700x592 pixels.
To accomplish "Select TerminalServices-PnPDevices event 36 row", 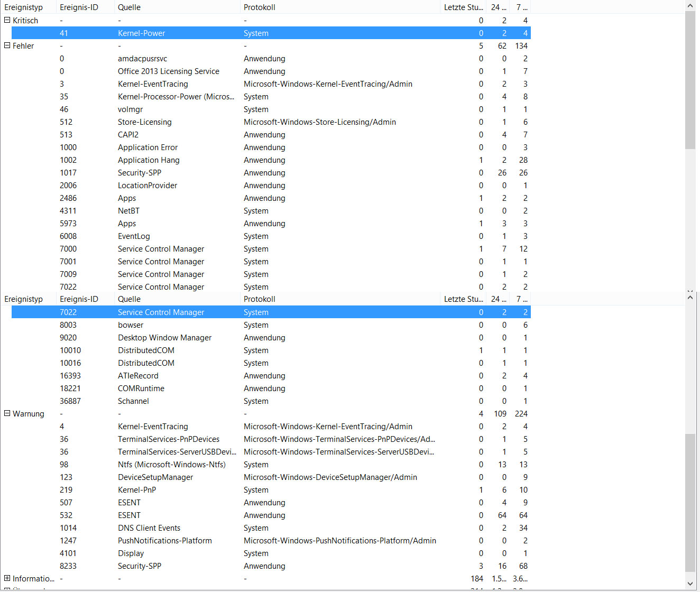I will tap(271, 439).
